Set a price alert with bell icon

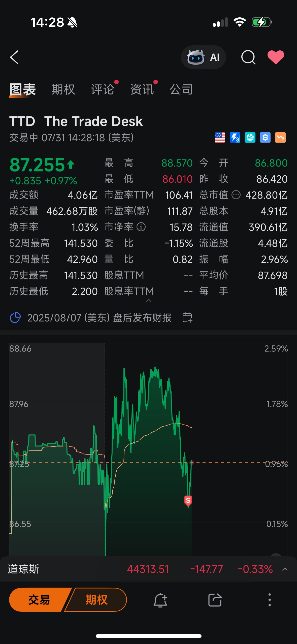[160, 600]
